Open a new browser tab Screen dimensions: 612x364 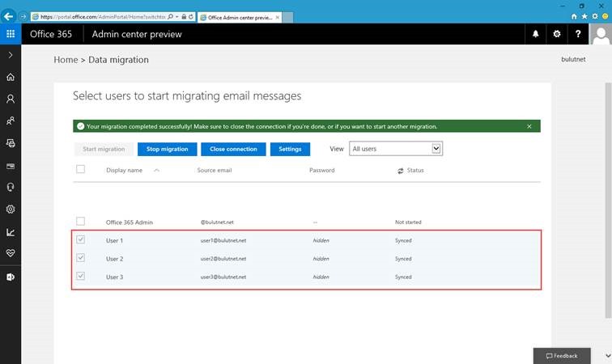tap(287, 18)
